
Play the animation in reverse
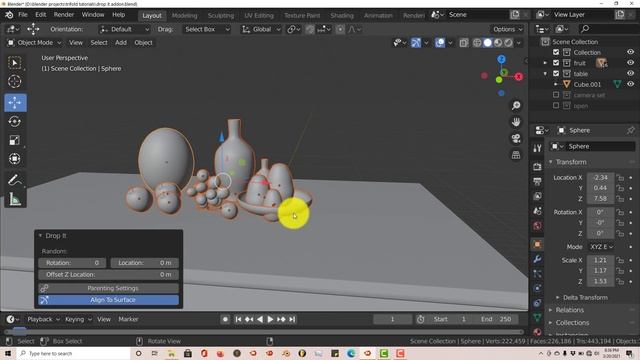[260, 319]
